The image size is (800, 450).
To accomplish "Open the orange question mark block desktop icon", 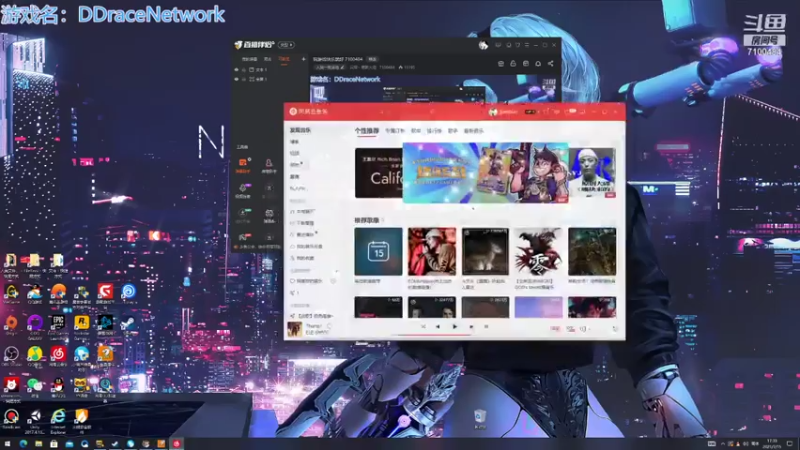I will coord(105,355).
